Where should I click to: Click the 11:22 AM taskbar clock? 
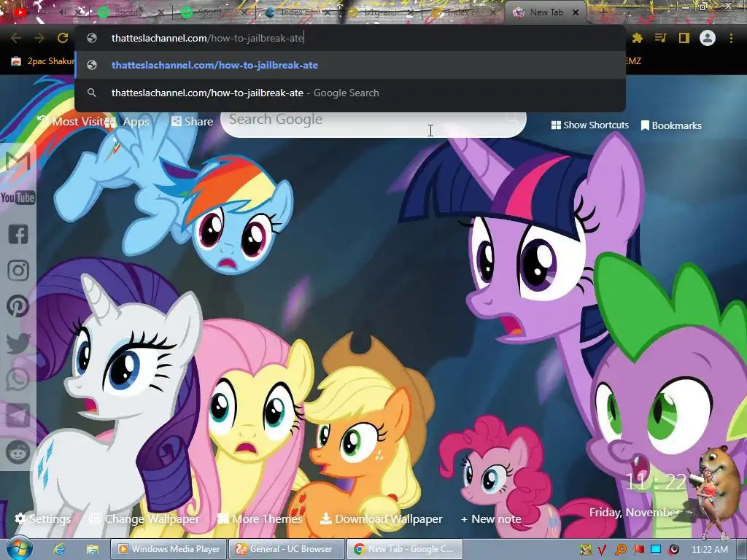(710, 550)
